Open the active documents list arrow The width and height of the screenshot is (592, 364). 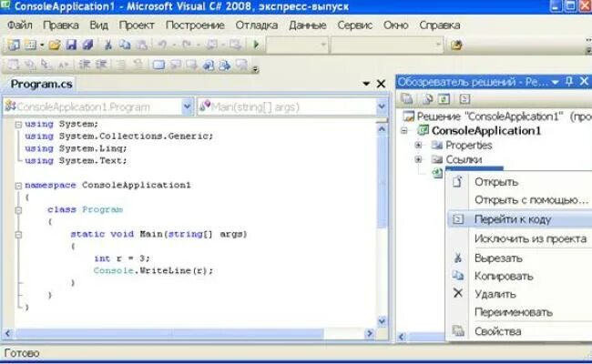point(366,84)
